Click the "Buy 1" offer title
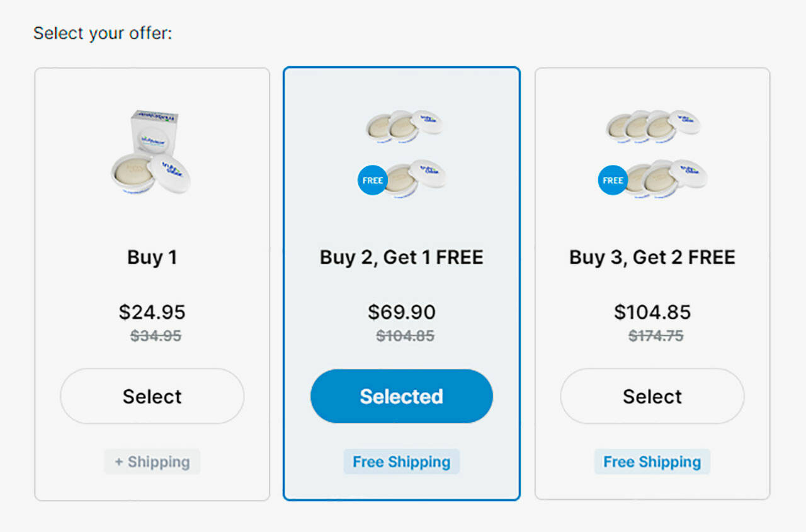Viewport: 806px width, 532px height. [x=152, y=258]
